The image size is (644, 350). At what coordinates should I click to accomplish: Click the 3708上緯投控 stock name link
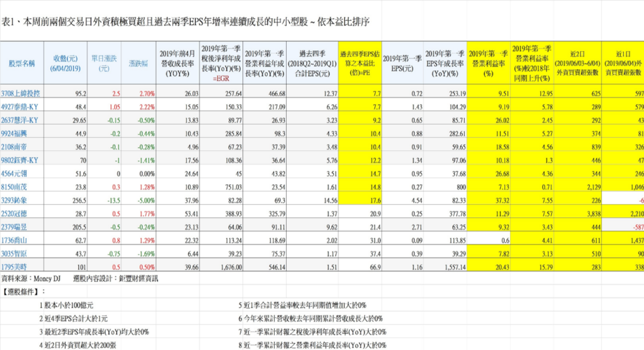(21, 94)
